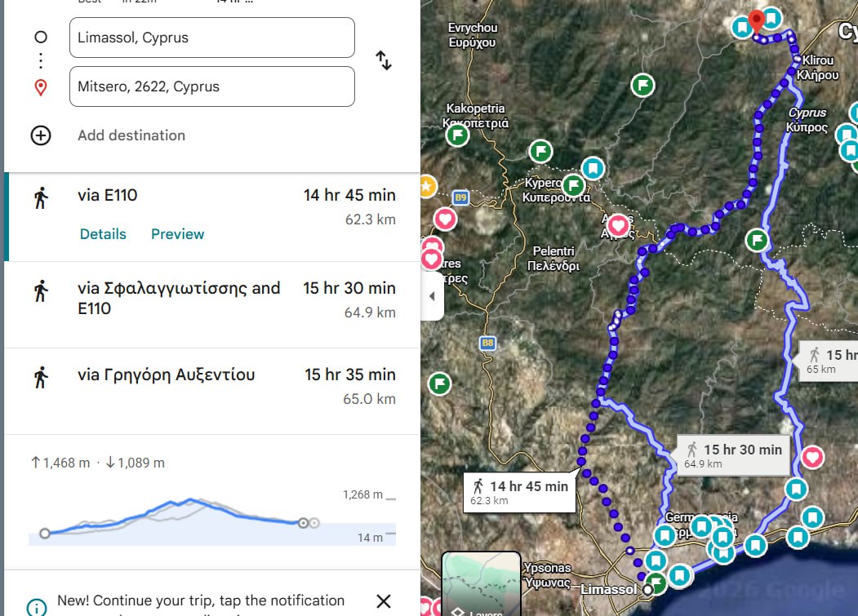Open Preview for the E110 route
The height and width of the screenshot is (616, 858).
coord(177,234)
